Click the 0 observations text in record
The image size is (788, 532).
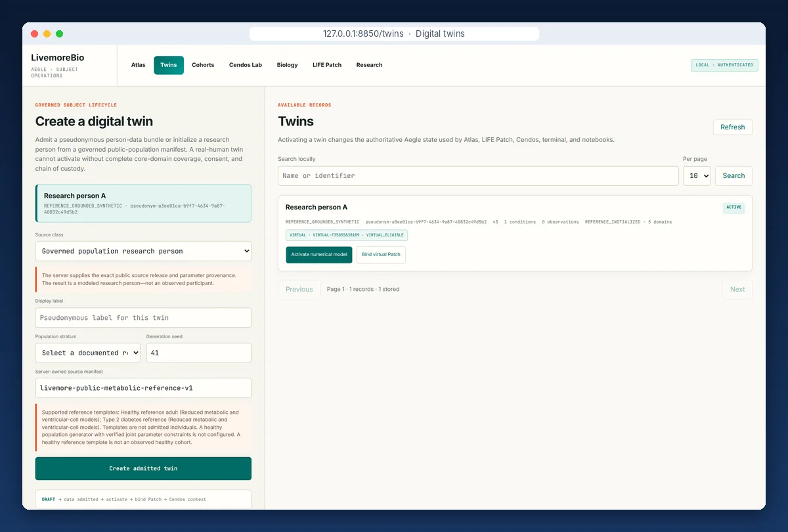(561, 222)
